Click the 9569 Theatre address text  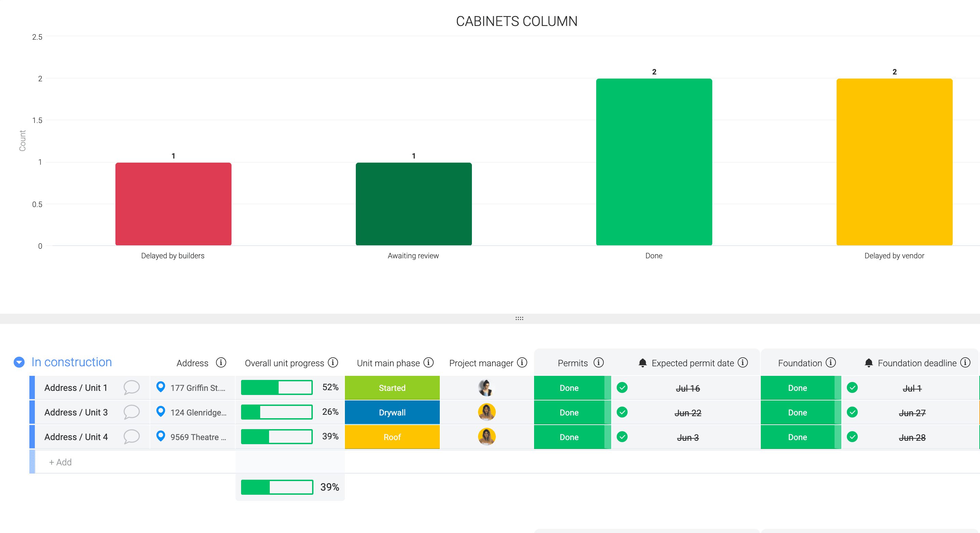point(198,437)
